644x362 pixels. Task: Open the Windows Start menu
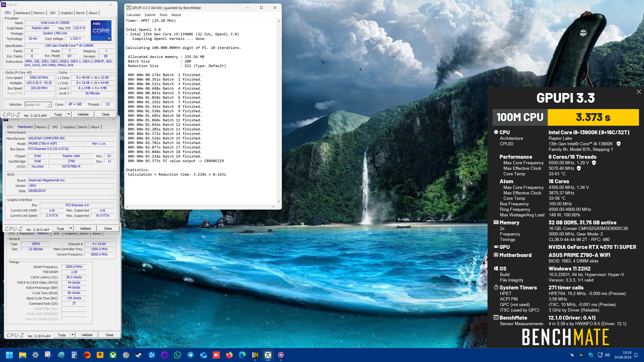pos(9,355)
